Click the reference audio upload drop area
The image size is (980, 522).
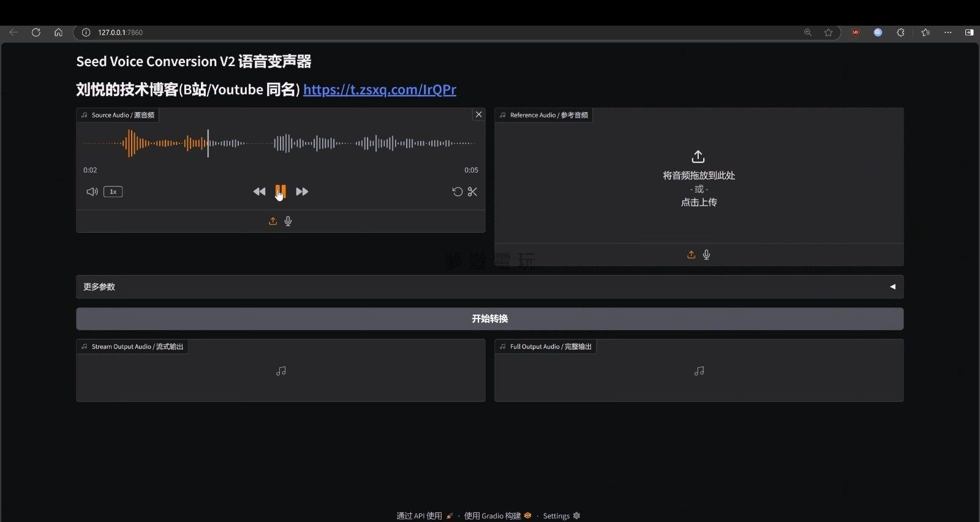[x=698, y=179]
